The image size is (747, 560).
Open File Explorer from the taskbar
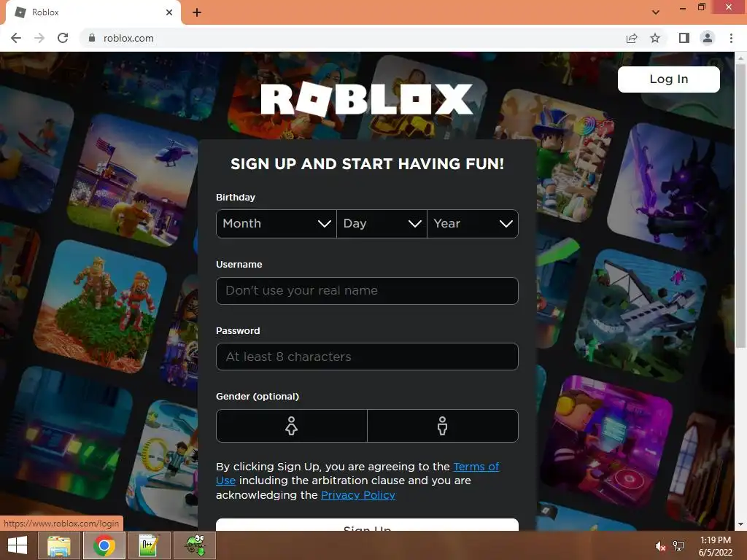[58, 545]
